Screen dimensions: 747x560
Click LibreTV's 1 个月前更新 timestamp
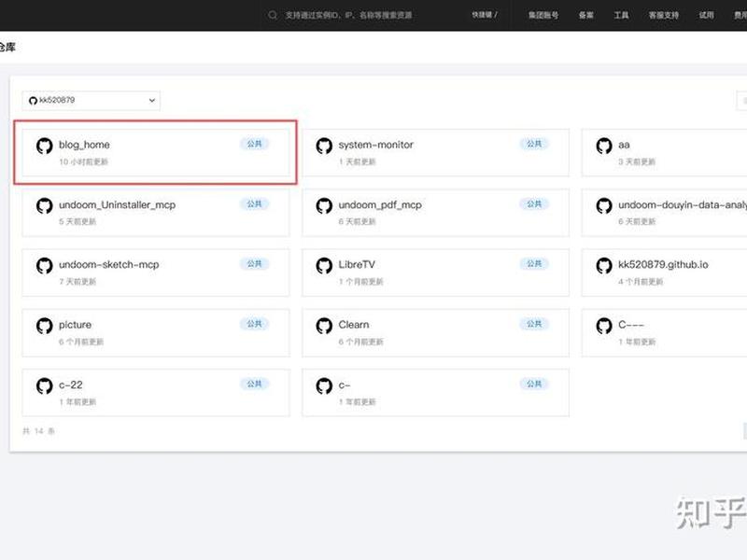coord(361,282)
